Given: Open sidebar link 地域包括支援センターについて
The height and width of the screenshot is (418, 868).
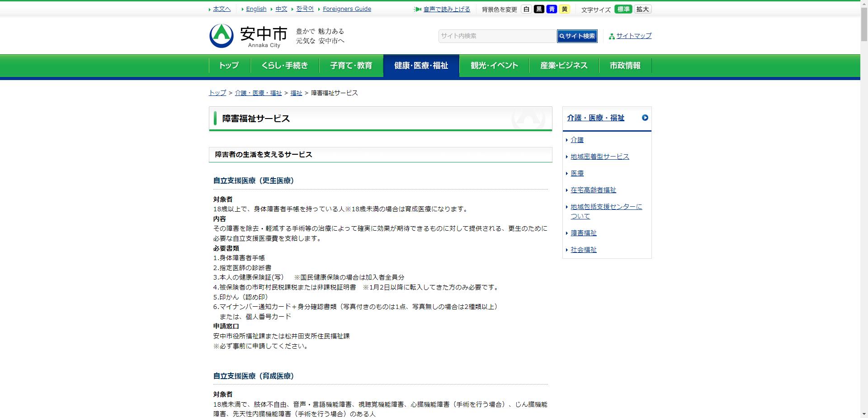Looking at the screenshot, I should (606, 211).
